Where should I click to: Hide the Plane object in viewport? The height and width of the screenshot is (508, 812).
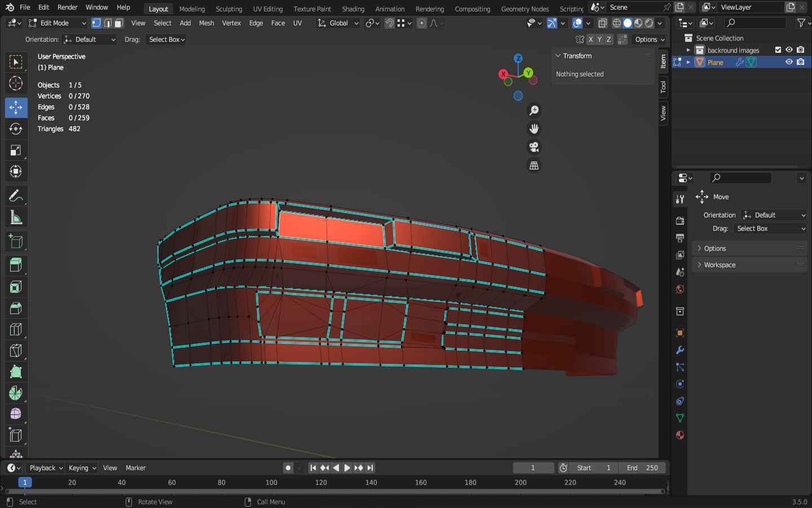point(789,62)
